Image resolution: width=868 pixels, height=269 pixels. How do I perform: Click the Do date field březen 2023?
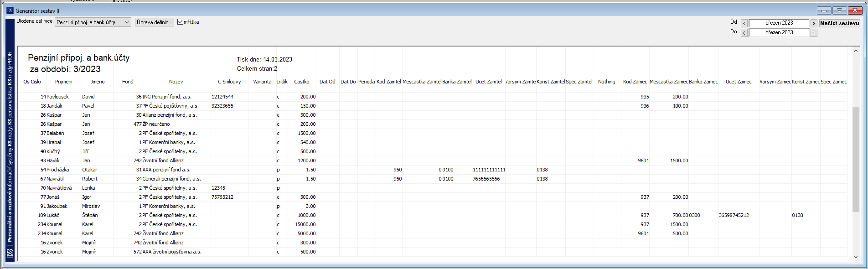(x=779, y=32)
